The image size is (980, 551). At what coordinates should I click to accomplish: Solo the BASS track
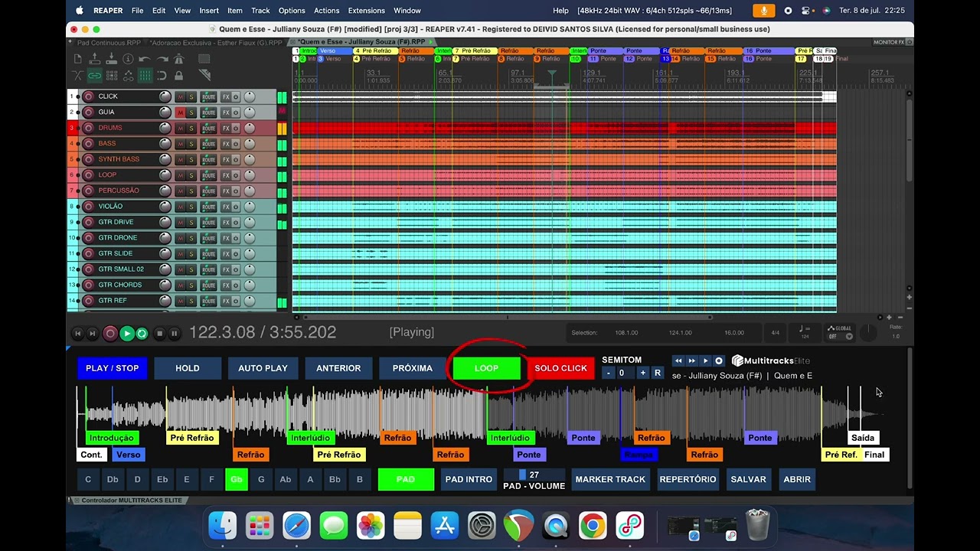(x=191, y=144)
